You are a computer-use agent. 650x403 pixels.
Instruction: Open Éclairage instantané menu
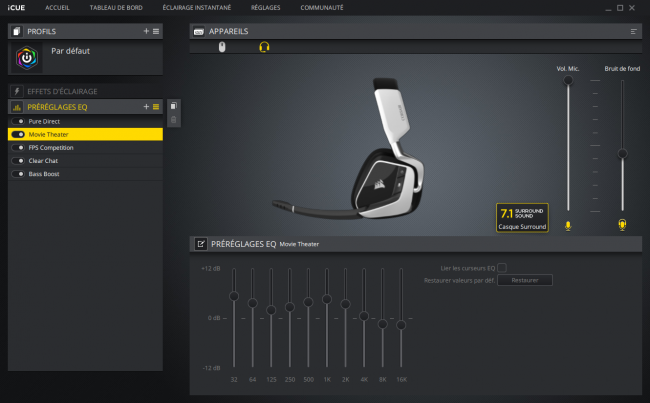click(197, 7)
